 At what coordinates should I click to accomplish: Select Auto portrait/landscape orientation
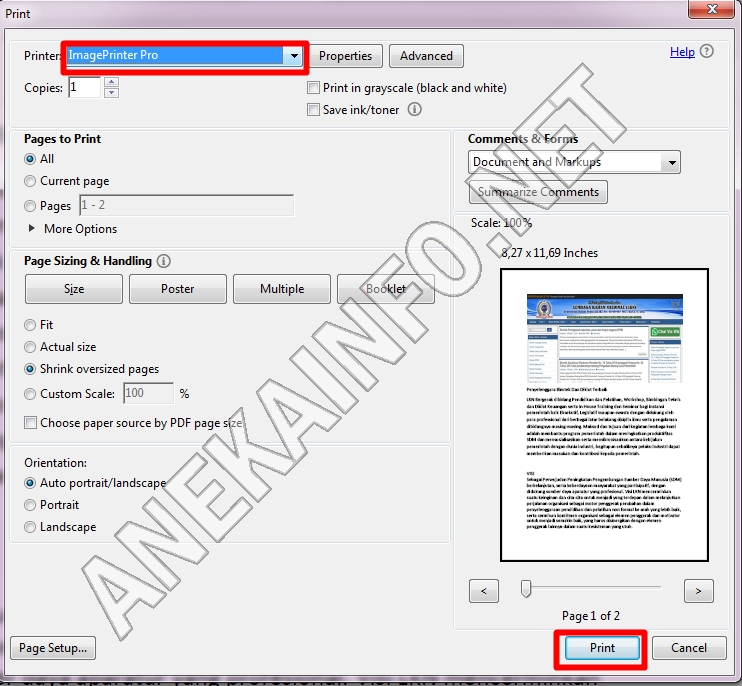(30, 483)
